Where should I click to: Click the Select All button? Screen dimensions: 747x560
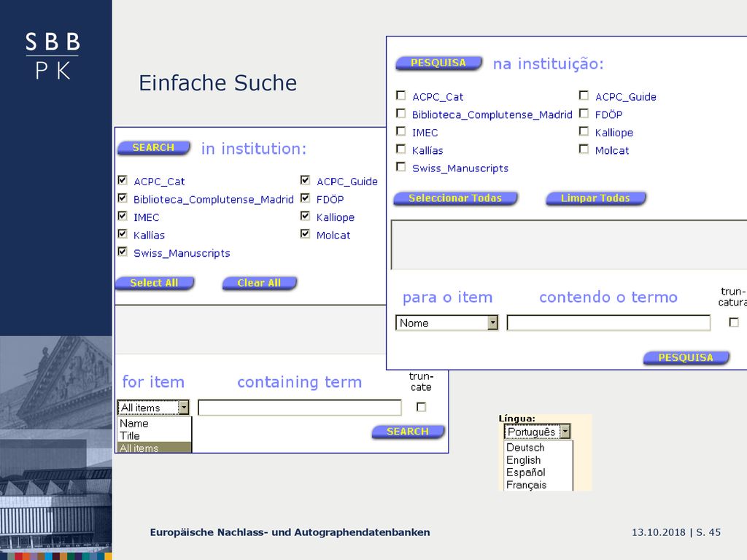[155, 283]
